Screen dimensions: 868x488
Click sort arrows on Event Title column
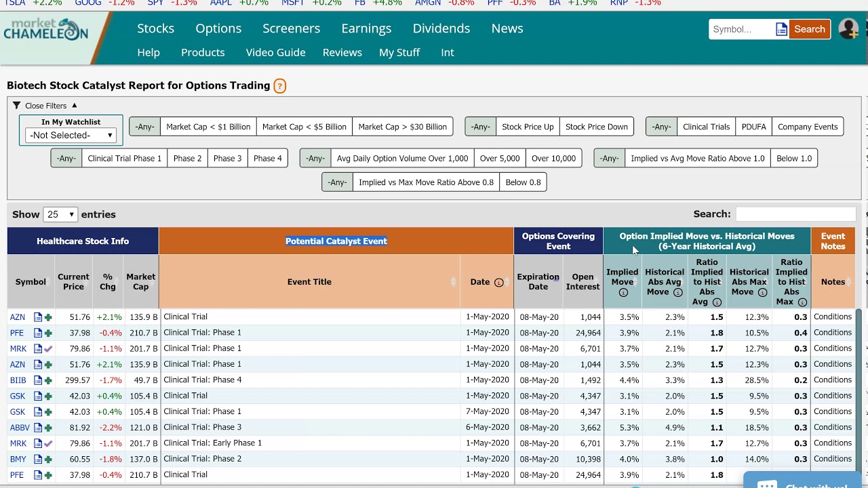454,282
